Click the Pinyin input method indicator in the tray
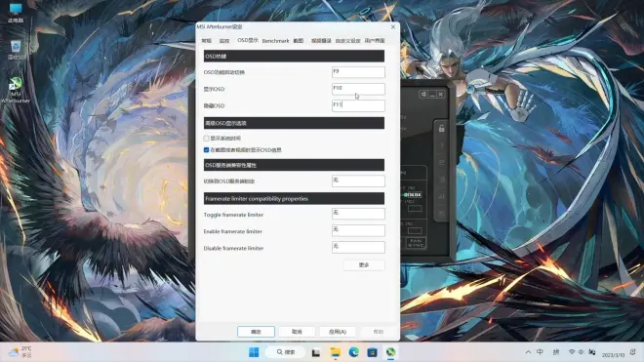Screen dimensions: 644x362 (x=556, y=352)
